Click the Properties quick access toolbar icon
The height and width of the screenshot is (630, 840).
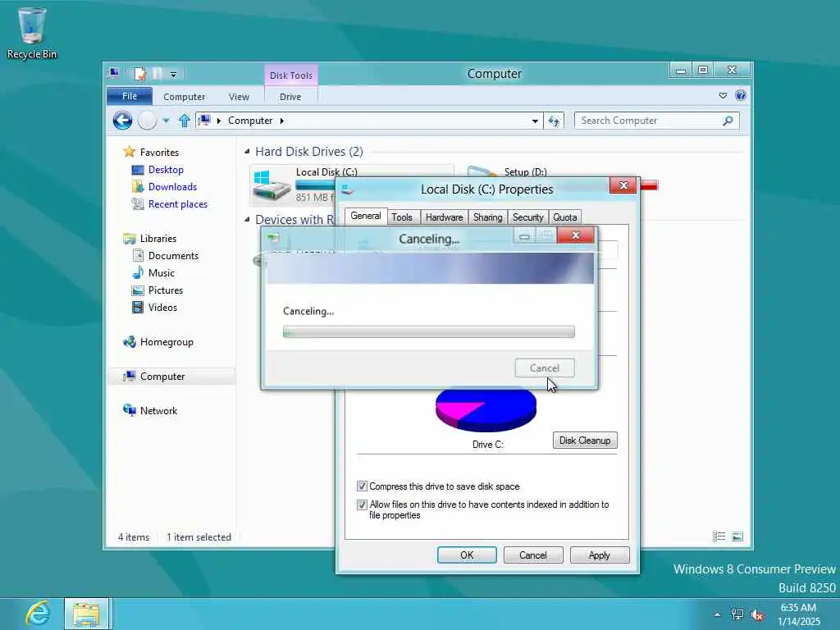click(139, 73)
